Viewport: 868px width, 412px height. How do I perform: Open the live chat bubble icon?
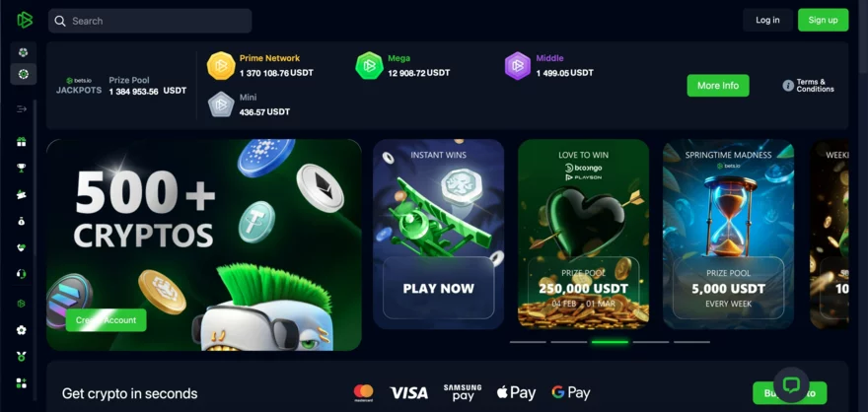791,385
